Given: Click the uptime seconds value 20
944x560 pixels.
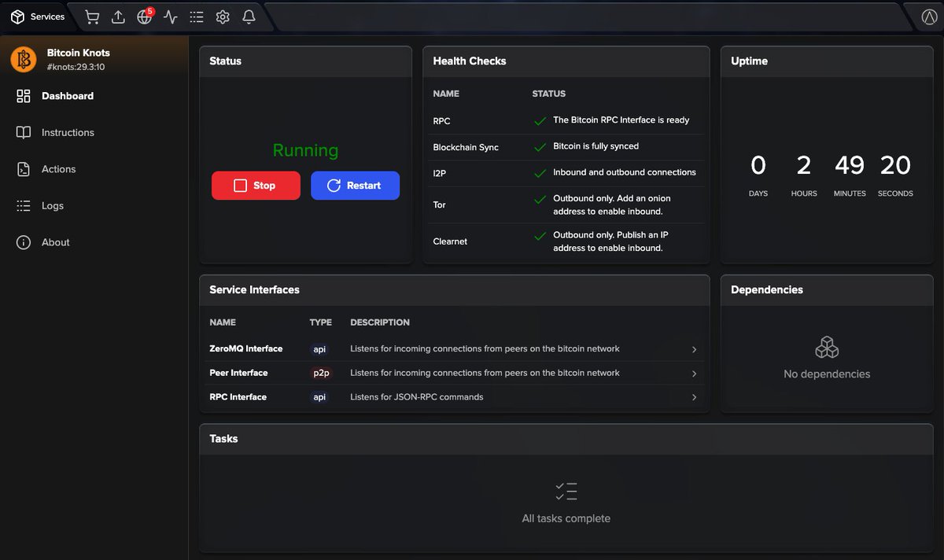Looking at the screenshot, I should pos(895,165).
